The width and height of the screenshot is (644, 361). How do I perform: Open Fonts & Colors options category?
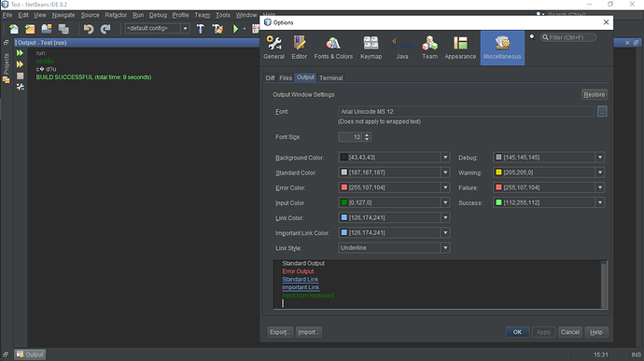(x=333, y=48)
